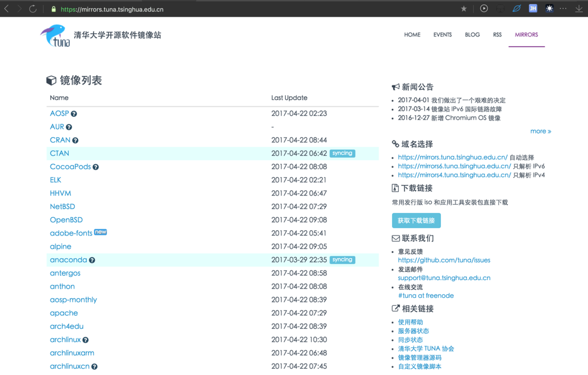This screenshot has height=375, width=588.
Task: Open the 清华大学 TUNA 协会 link
Action: 426,348
